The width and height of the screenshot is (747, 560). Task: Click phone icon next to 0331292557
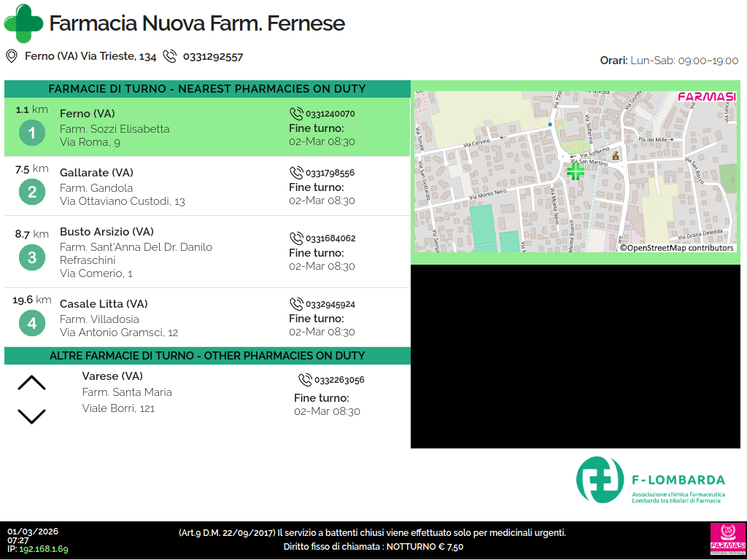tap(170, 56)
